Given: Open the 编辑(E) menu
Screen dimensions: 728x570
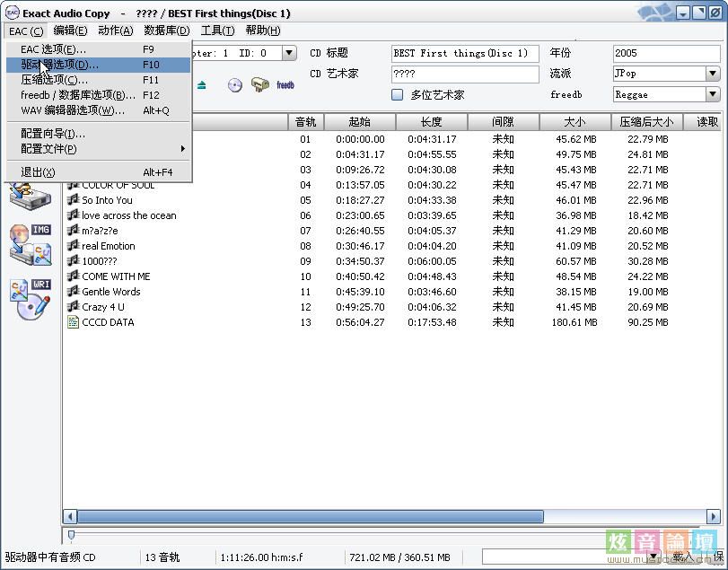Looking at the screenshot, I should pos(70,31).
